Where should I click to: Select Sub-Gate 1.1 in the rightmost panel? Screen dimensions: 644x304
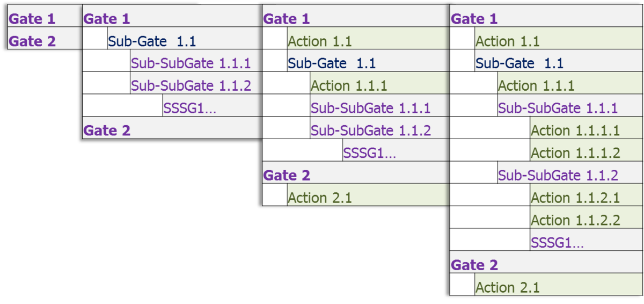[x=559, y=63]
